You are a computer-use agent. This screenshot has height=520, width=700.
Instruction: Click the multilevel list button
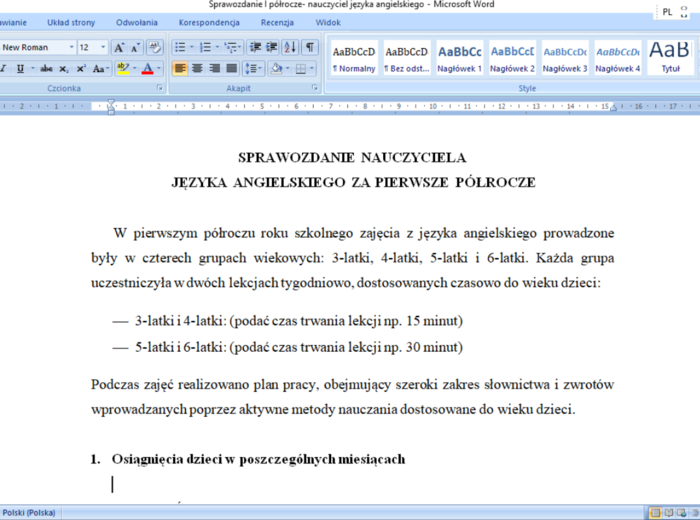click(233, 47)
